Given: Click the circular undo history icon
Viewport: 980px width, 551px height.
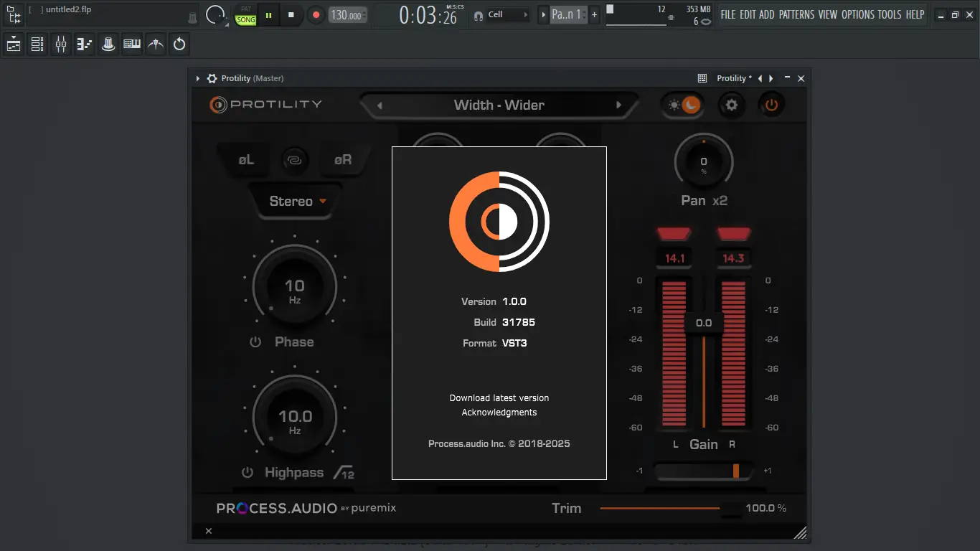Looking at the screenshot, I should tap(179, 44).
